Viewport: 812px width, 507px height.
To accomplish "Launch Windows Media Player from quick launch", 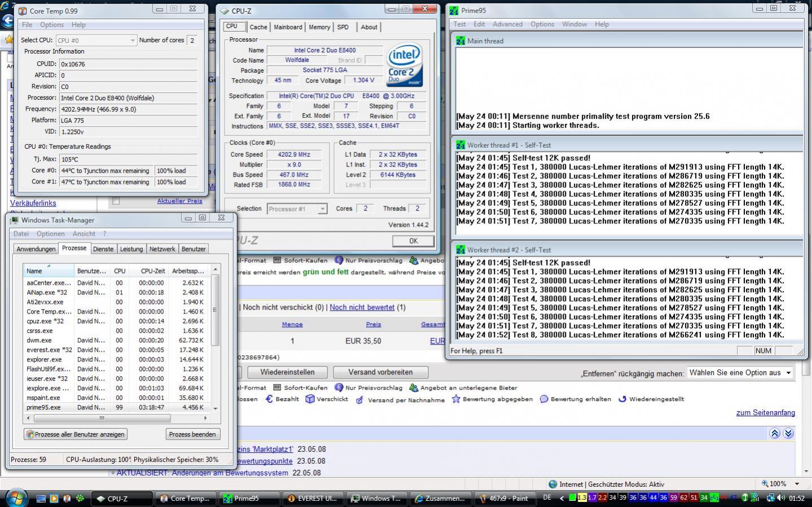I will [54, 499].
